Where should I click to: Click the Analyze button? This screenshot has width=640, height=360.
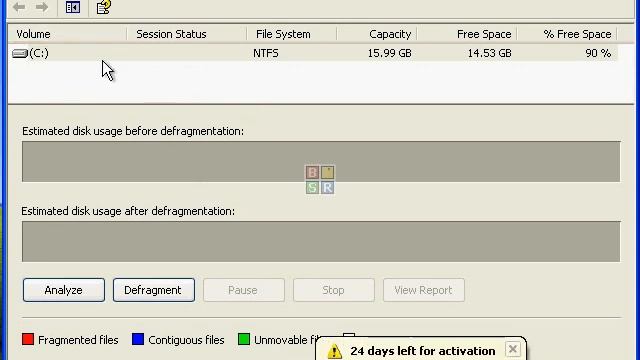(64, 290)
